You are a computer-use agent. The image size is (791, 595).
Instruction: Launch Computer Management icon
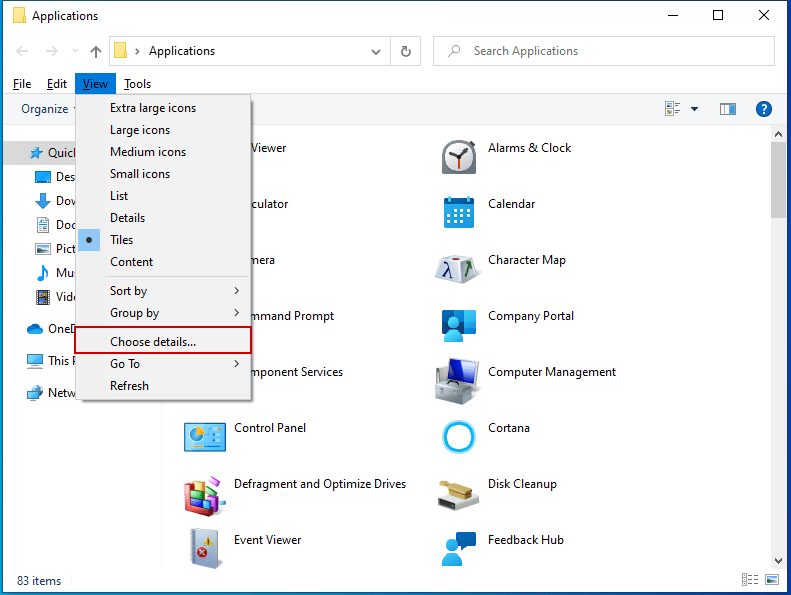click(x=459, y=380)
